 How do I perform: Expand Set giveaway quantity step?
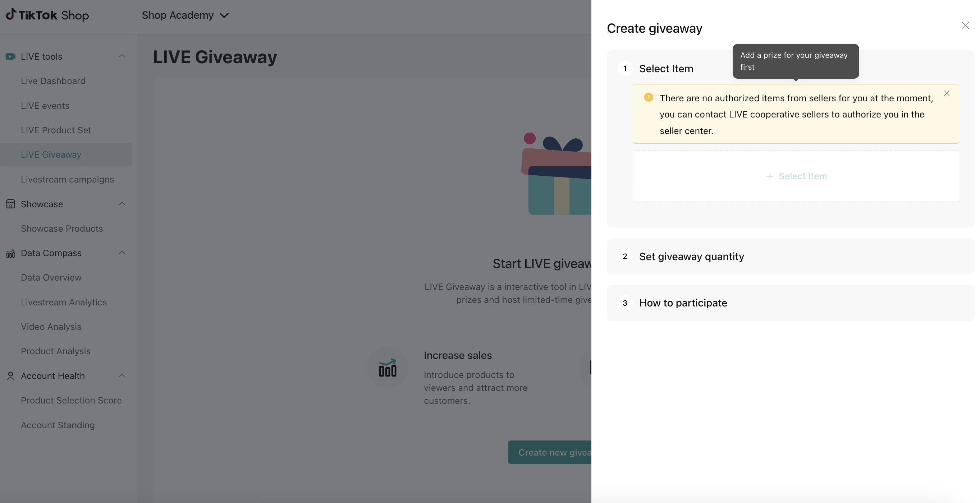pos(691,257)
